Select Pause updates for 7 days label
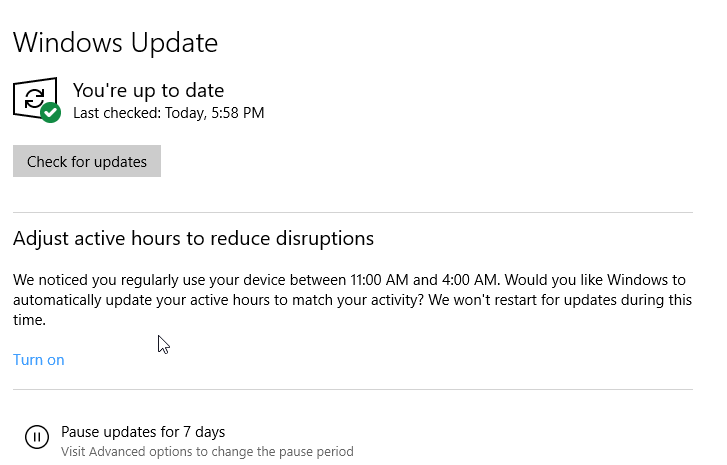Image resolution: width=727 pixels, height=465 pixels. (x=143, y=432)
